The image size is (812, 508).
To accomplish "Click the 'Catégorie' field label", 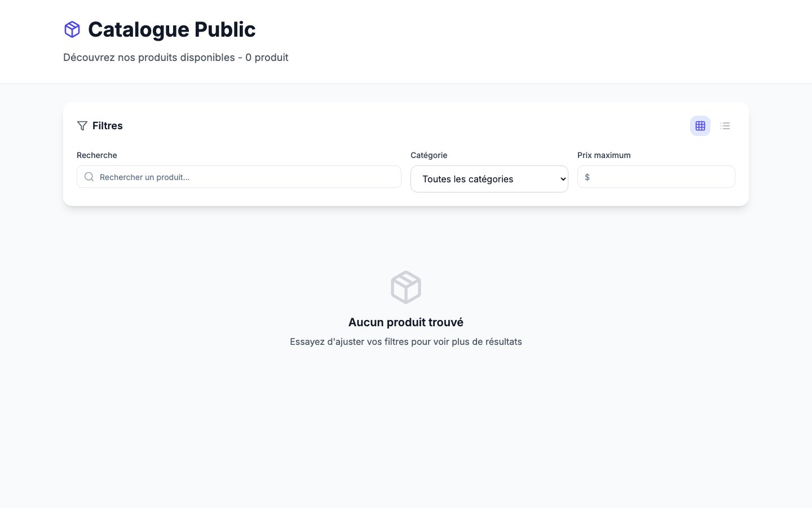I will (429, 155).
